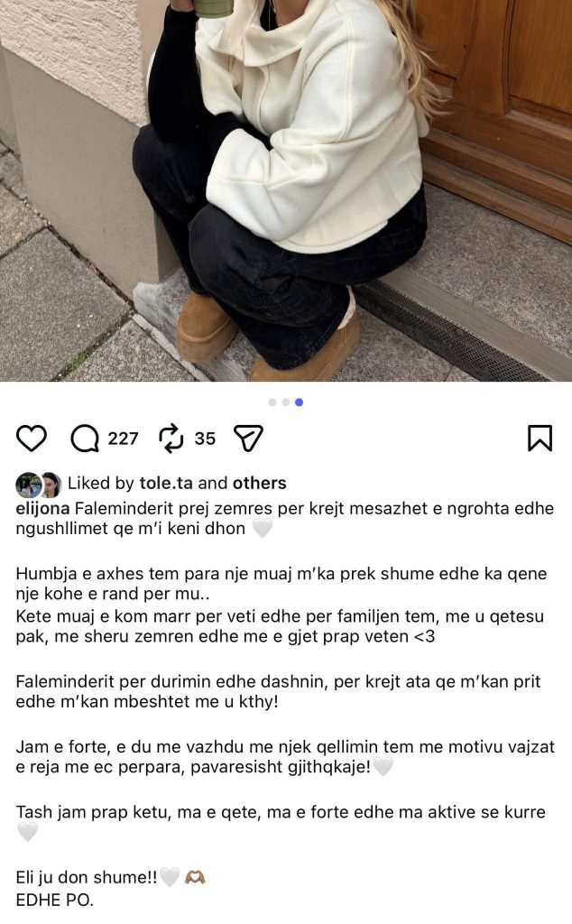View the 35 reposts count
This screenshot has height=924, width=572.
[x=205, y=439]
